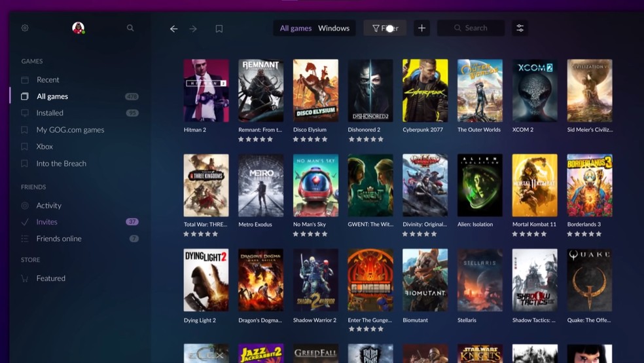Open Mortal Kombat 11 cover
Image resolution: width=644 pixels, height=363 pixels.
tap(535, 185)
